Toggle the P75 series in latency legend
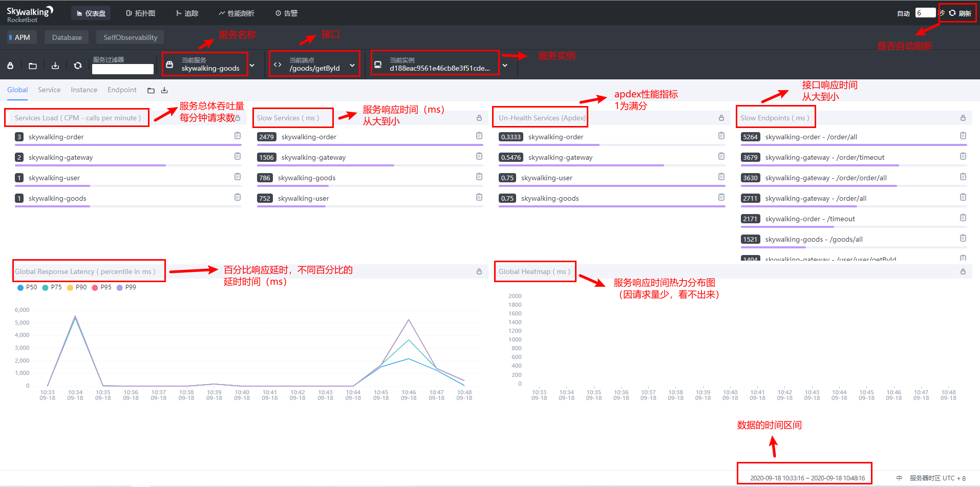The height and width of the screenshot is (487, 980). [x=52, y=287]
